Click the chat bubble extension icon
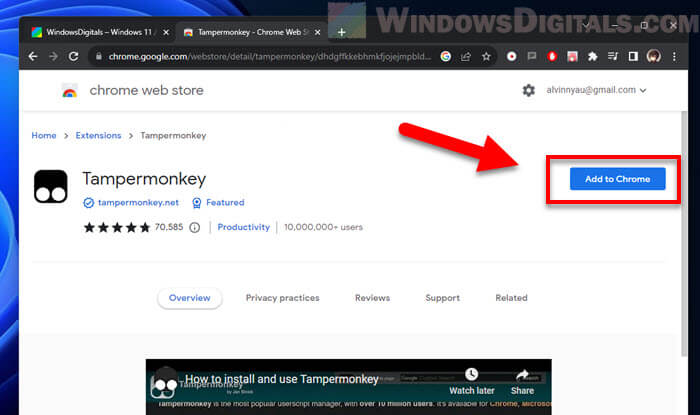Screen dimensions: 700x415 pos(532,56)
